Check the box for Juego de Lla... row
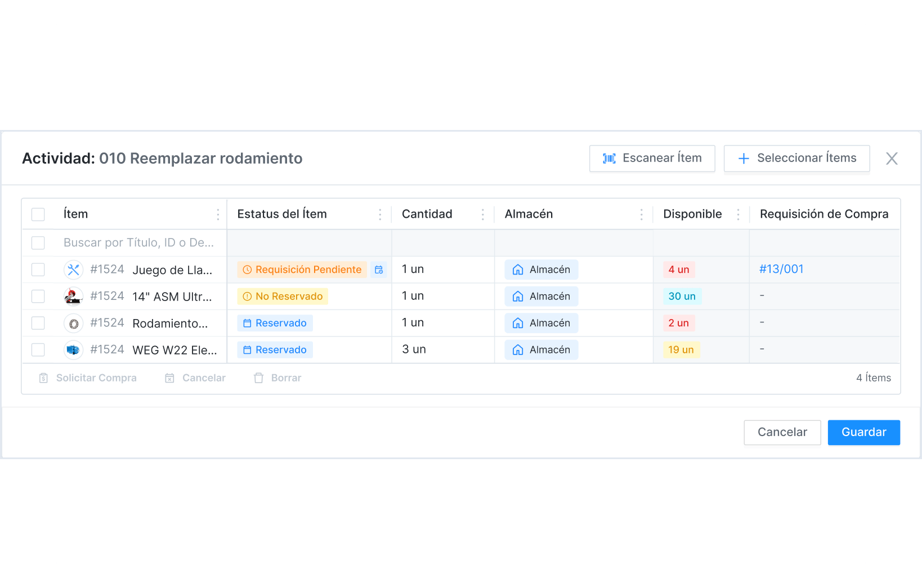Viewport: 922px width, 588px height. [x=38, y=270]
